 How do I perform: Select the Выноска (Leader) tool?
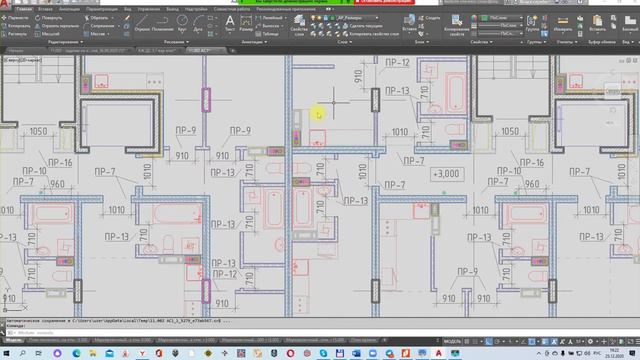click(x=267, y=26)
